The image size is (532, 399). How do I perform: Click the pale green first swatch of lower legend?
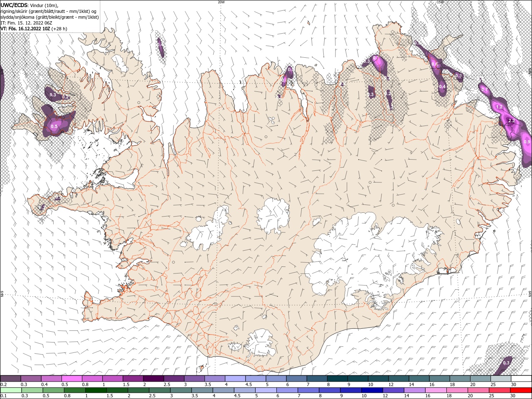click(x=11, y=390)
